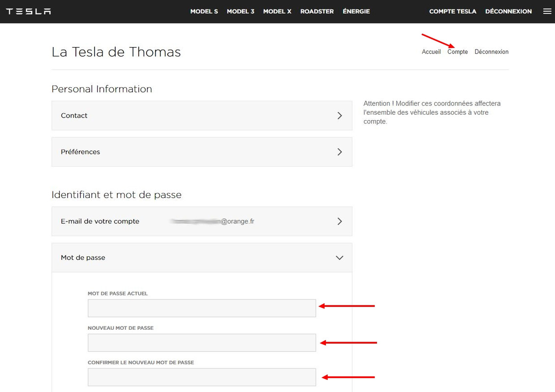Click the Tesla logo in the header
The width and height of the screenshot is (555, 392).
28,11
